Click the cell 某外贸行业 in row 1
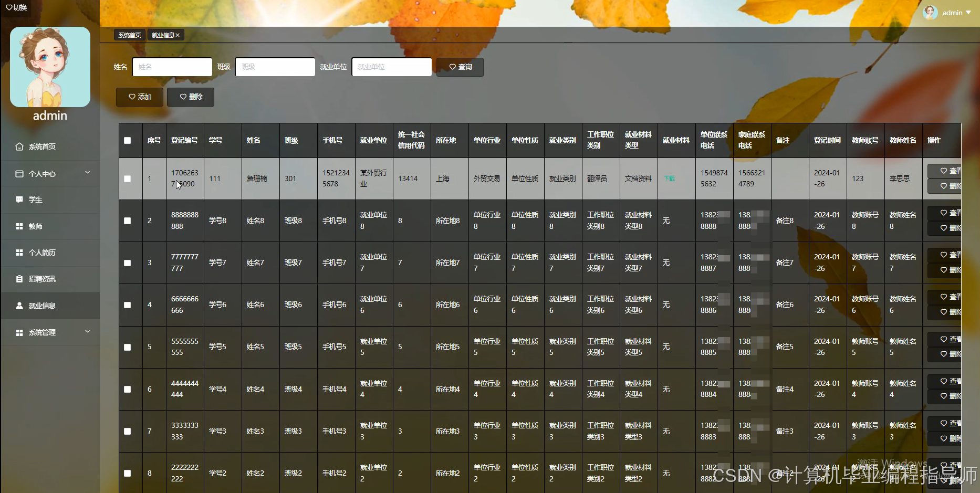The image size is (980, 493). point(373,179)
